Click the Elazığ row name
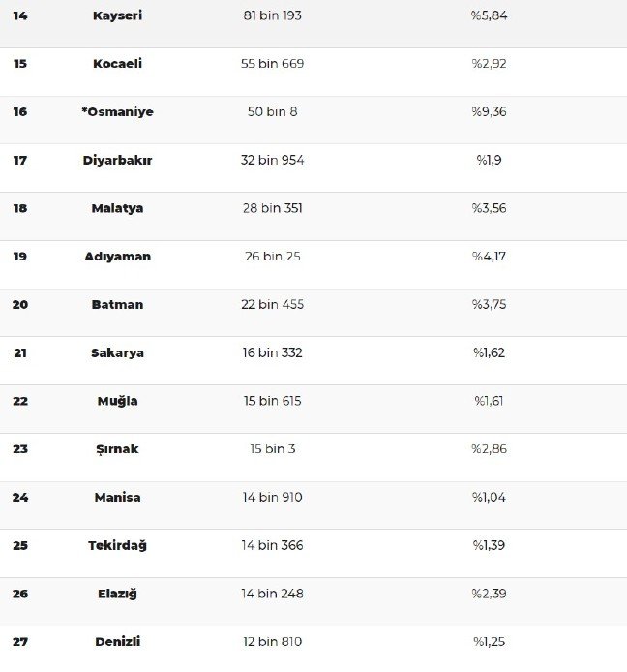627x672 pixels. [x=117, y=594]
